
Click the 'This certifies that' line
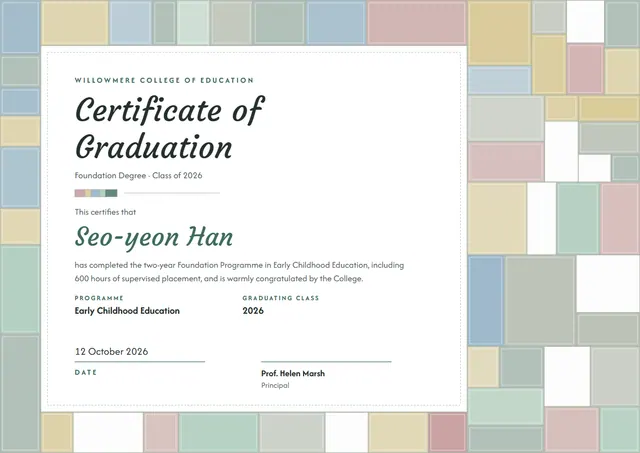coord(105,212)
